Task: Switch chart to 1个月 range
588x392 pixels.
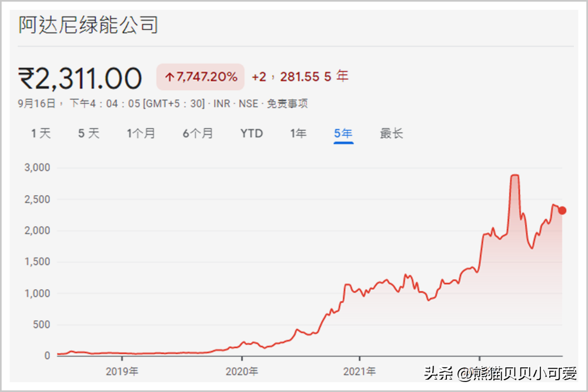Action: [141, 133]
